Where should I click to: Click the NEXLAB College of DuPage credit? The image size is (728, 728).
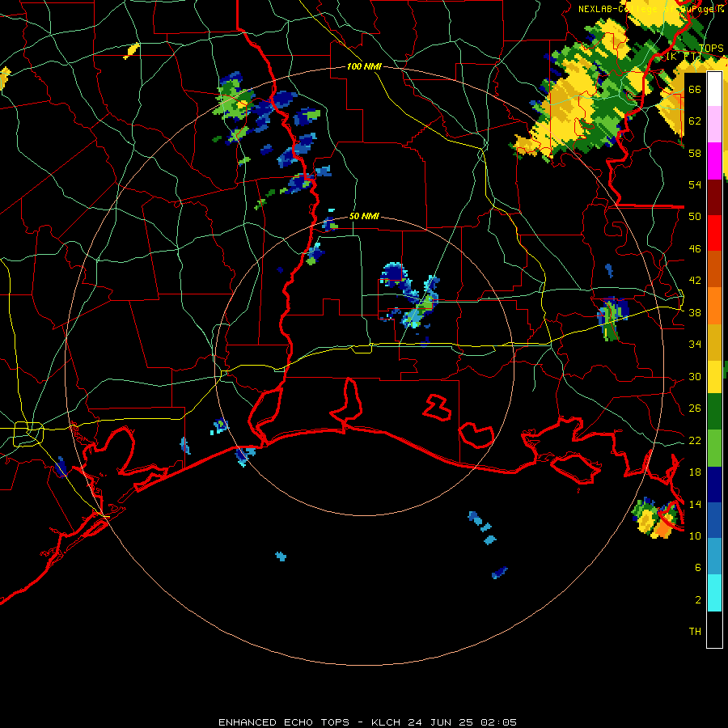point(650,9)
